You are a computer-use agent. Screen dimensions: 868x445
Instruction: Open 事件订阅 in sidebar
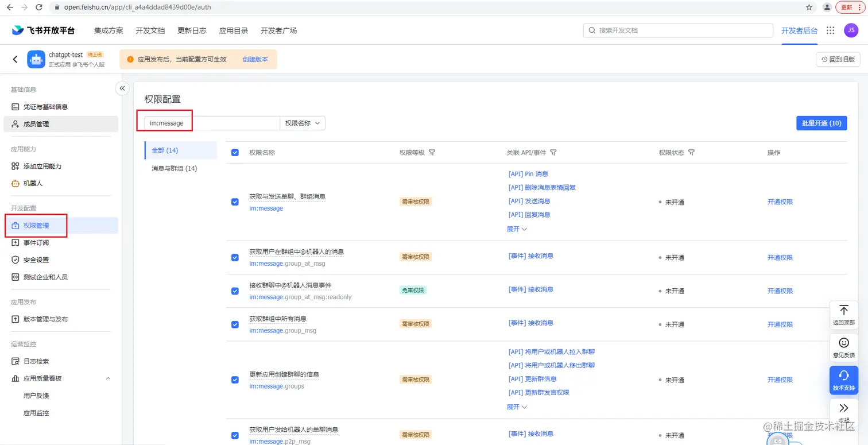click(x=61, y=243)
